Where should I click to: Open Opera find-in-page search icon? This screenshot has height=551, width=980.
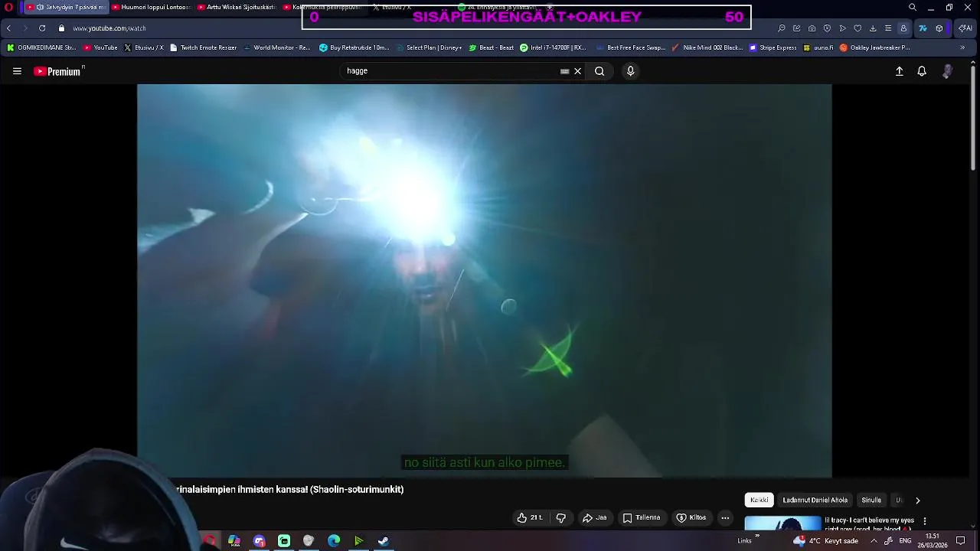click(x=781, y=28)
